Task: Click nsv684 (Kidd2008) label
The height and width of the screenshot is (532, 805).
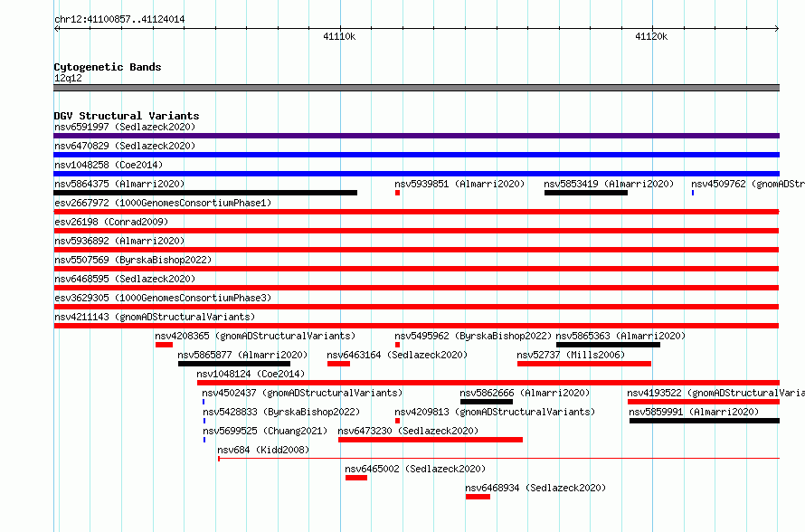Action: (263, 450)
